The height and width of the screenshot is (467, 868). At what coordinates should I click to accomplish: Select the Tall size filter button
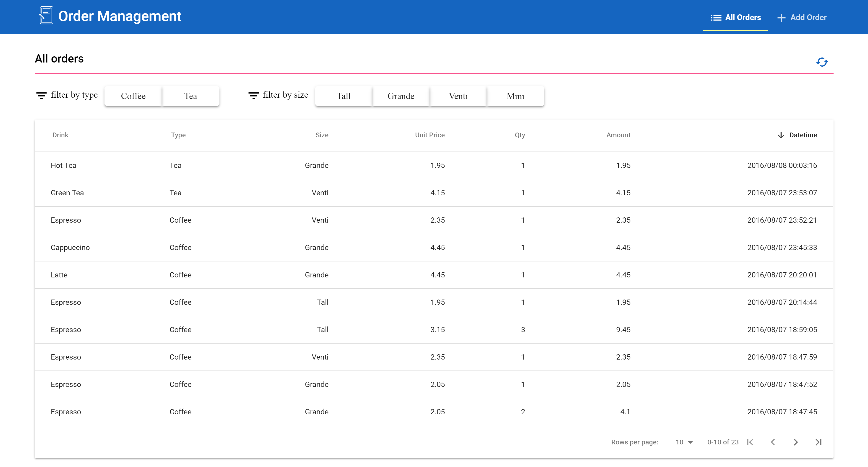coord(343,96)
